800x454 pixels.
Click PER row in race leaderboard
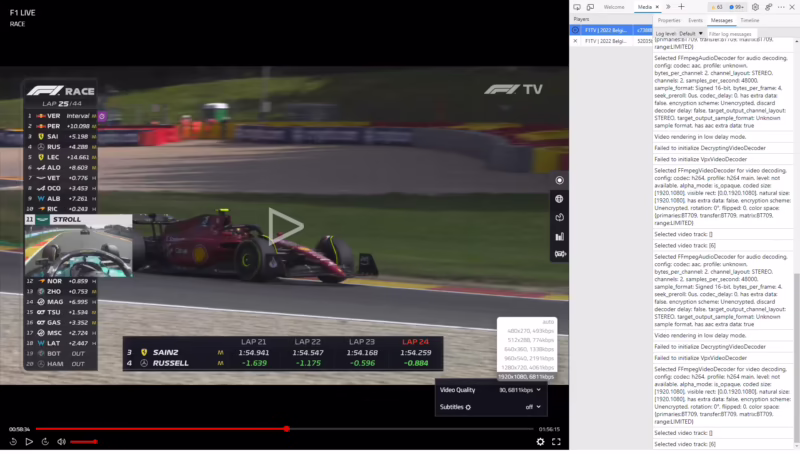(x=61, y=126)
